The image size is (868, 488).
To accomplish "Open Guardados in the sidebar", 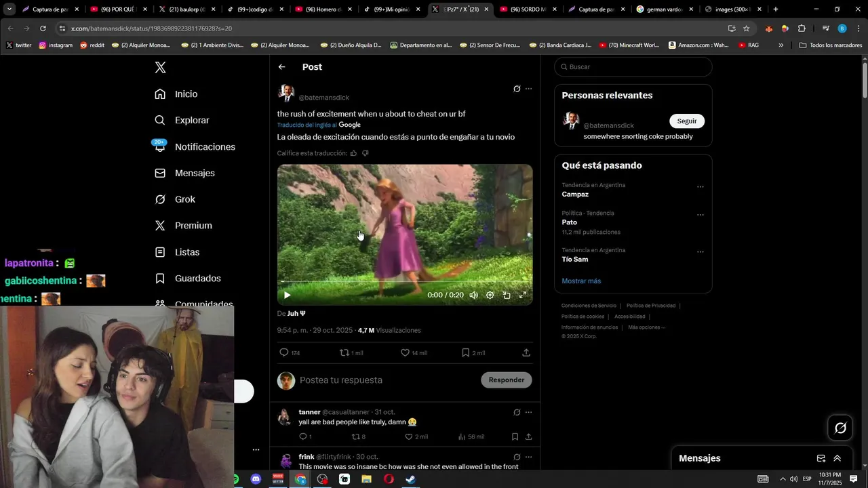I will (x=188, y=279).
